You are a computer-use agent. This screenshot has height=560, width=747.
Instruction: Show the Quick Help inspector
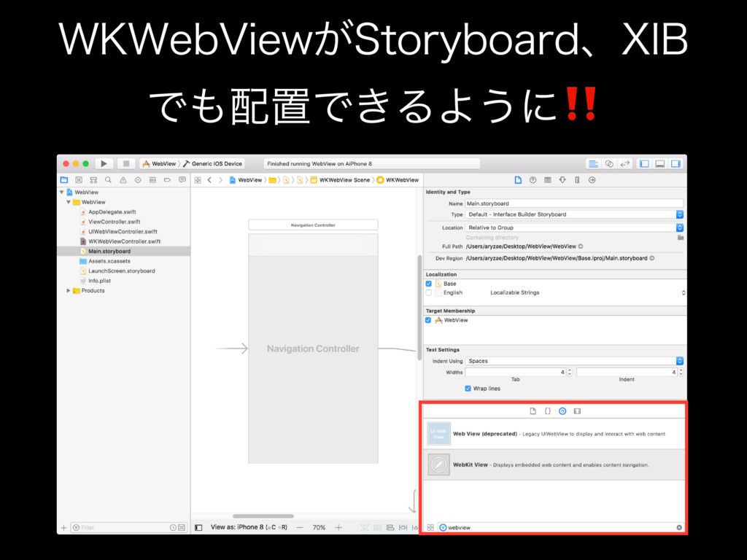(533, 180)
